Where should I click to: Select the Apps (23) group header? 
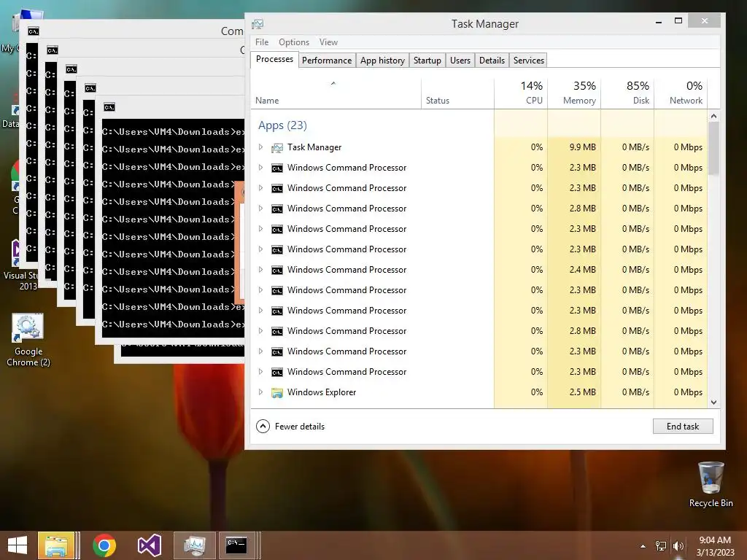point(282,125)
